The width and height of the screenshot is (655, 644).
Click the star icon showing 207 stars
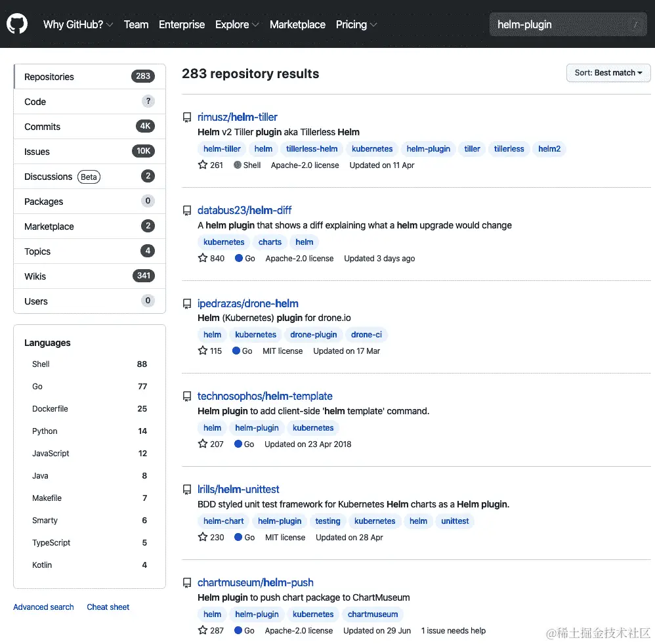click(x=203, y=444)
